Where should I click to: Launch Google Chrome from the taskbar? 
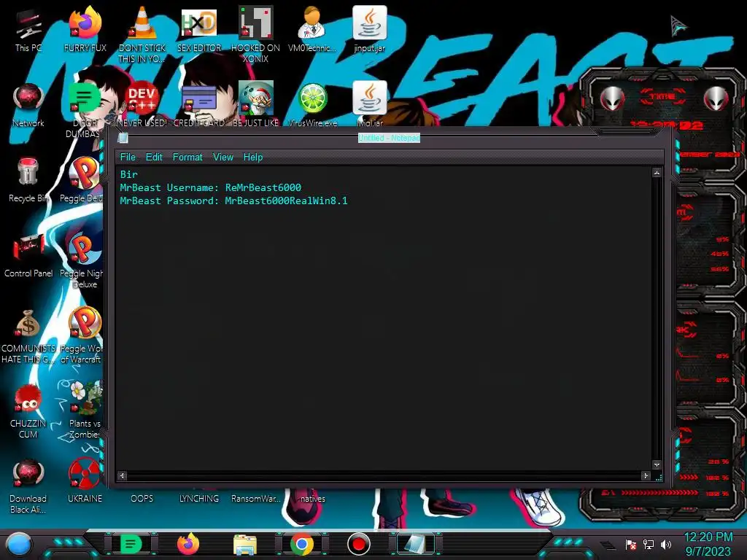tap(302, 544)
